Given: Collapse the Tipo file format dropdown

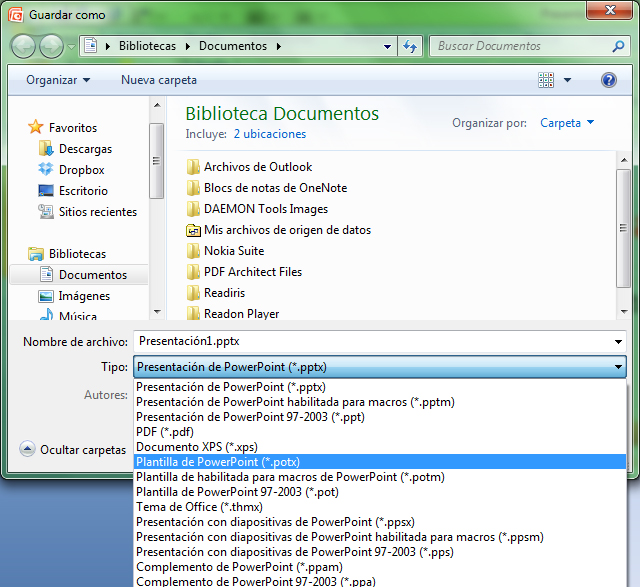Looking at the screenshot, I should click(x=617, y=367).
